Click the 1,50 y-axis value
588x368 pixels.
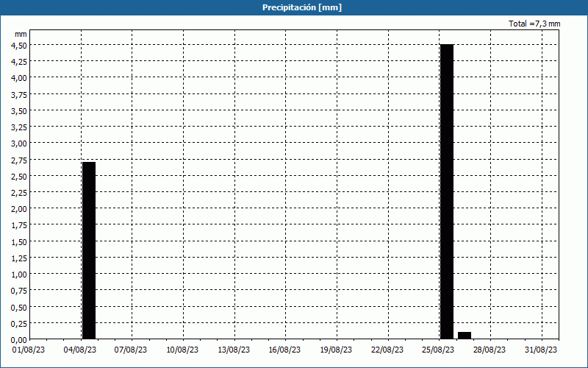(19, 242)
